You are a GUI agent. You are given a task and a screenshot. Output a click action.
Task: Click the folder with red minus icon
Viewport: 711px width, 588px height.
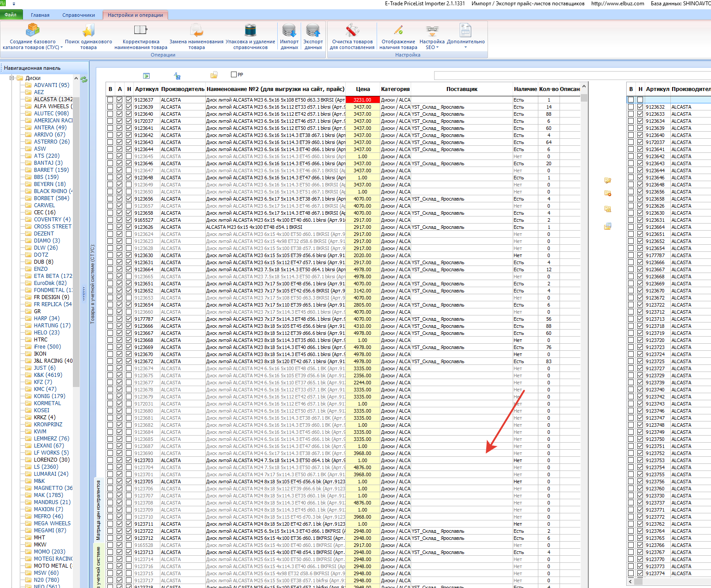(608, 193)
